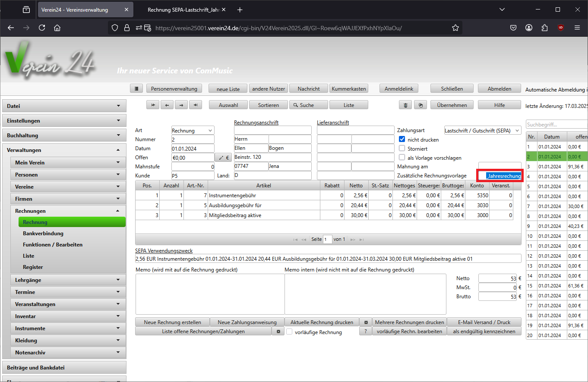Open menu icon left of Personenverwaltung
The height and width of the screenshot is (382, 588).
[x=136, y=88]
